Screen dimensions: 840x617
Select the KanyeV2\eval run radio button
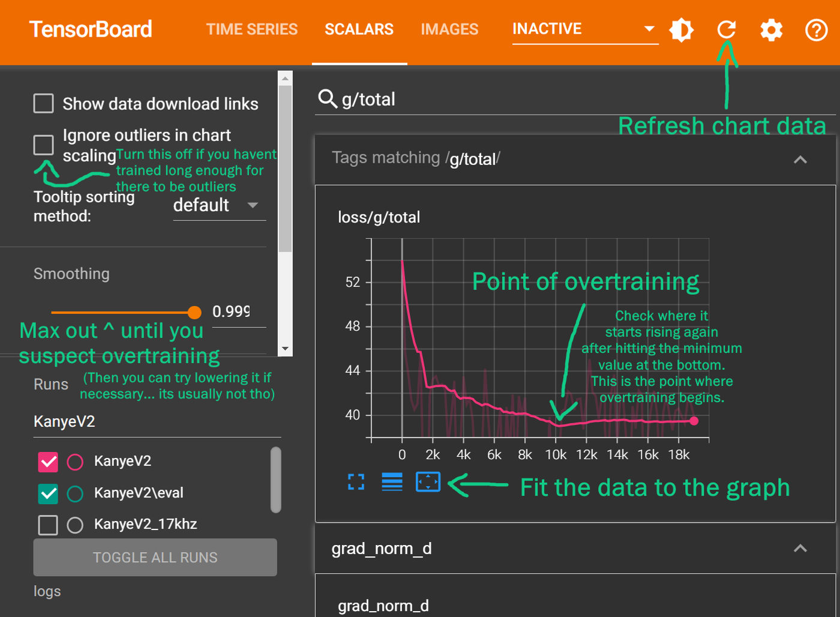click(x=75, y=493)
